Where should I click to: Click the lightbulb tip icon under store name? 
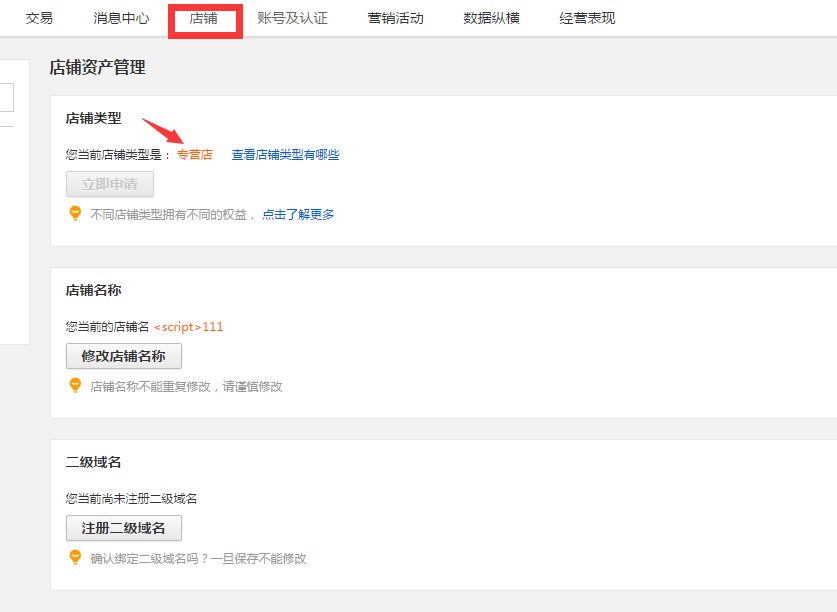click(75, 386)
